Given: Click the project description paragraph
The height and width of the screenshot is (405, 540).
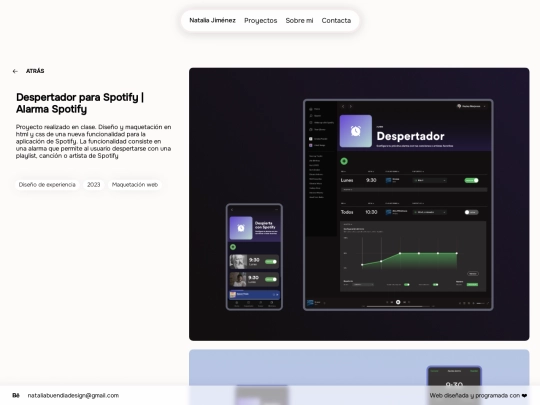Looking at the screenshot, I should tap(93, 141).
